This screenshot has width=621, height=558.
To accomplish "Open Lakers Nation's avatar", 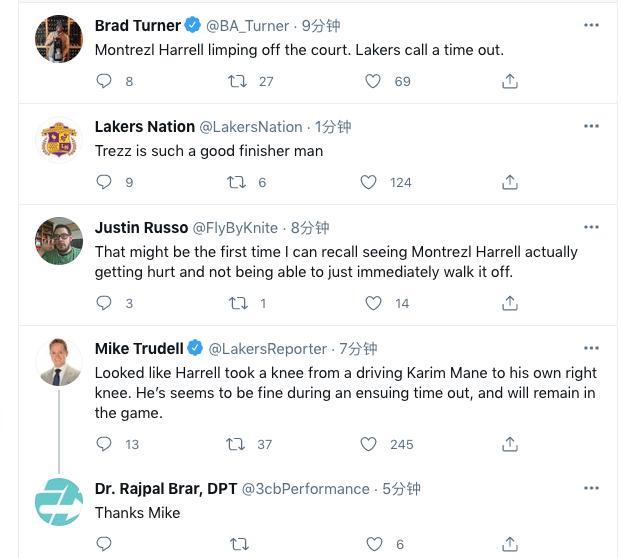I will click(x=59, y=139).
